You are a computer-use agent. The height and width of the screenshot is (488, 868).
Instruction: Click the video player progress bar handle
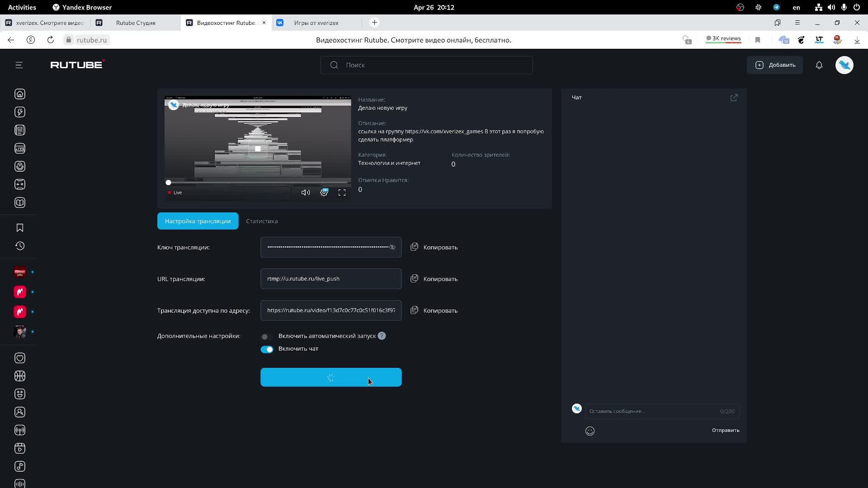click(168, 183)
